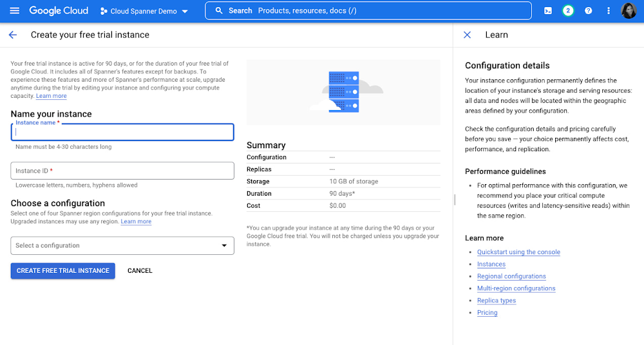Click the Learn panel resize handle
The height and width of the screenshot is (345, 644).
tap(454, 200)
